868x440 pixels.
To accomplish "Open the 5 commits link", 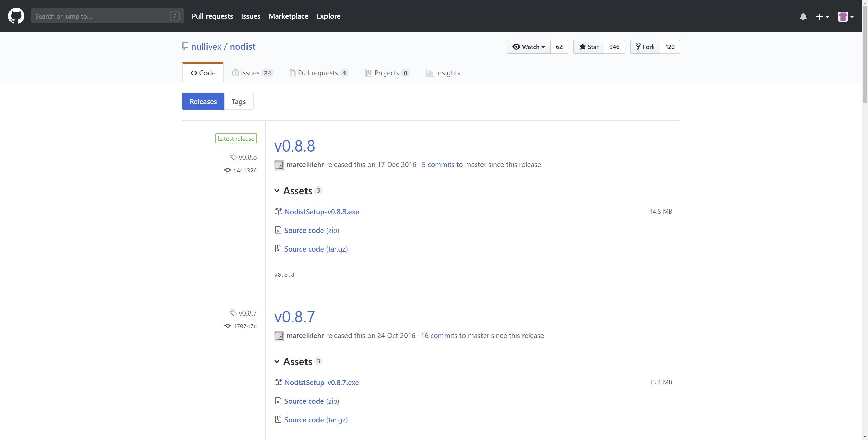I will point(438,164).
